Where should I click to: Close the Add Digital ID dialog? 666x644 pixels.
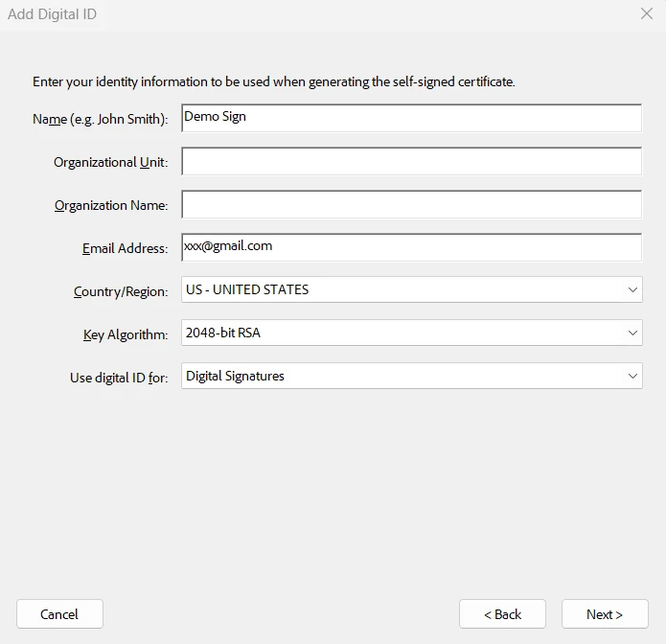tap(646, 14)
